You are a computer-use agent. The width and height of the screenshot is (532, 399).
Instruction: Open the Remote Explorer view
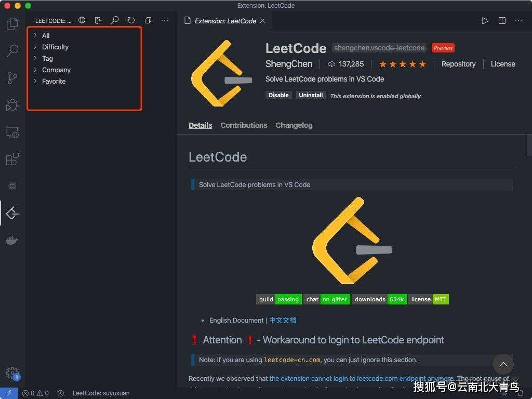click(12, 132)
